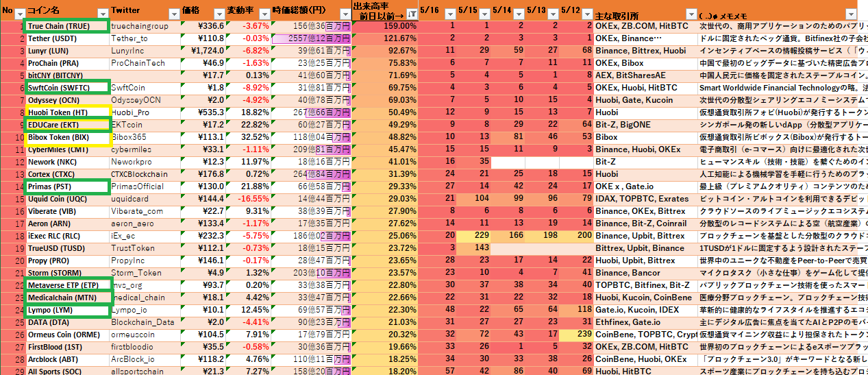Click the Huobi_Pro Twitter handle cell
The width and height of the screenshot is (868, 375).
click(x=144, y=112)
